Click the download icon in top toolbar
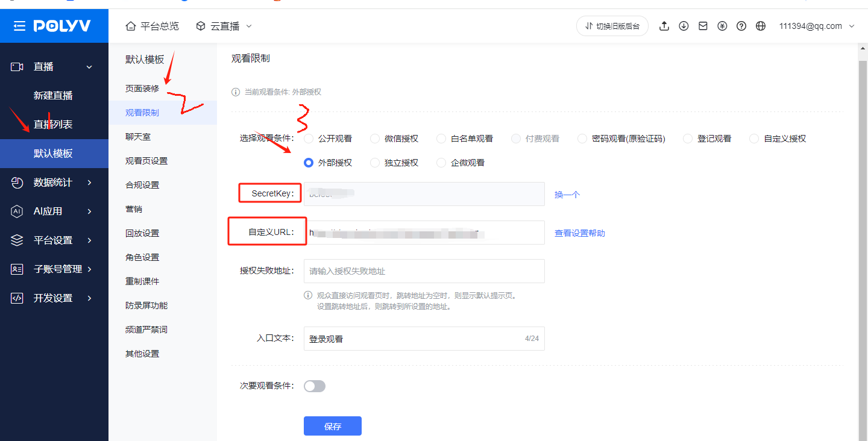 tap(684, 26)
